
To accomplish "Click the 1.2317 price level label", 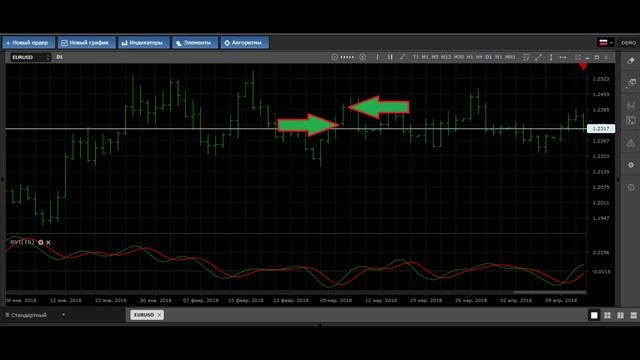I will point(601,129).
